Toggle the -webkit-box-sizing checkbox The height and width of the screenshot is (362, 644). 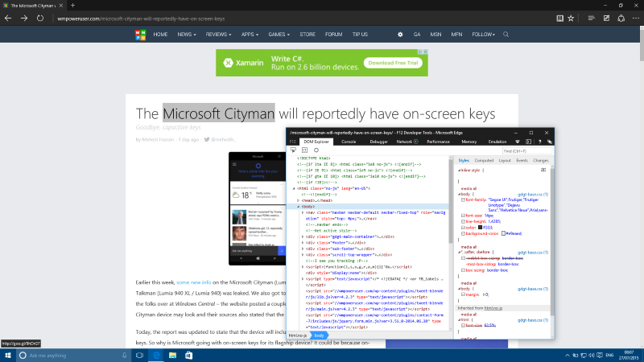tap(463, 258)
